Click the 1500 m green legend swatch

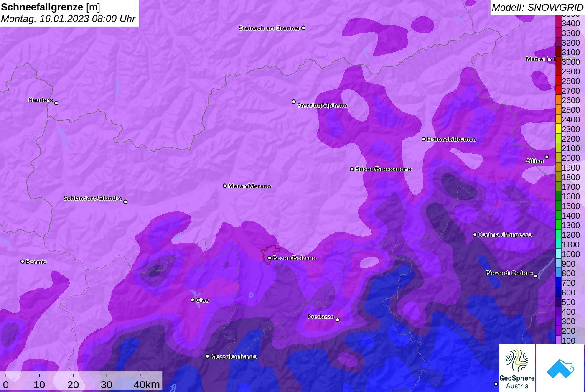[558, 206]
